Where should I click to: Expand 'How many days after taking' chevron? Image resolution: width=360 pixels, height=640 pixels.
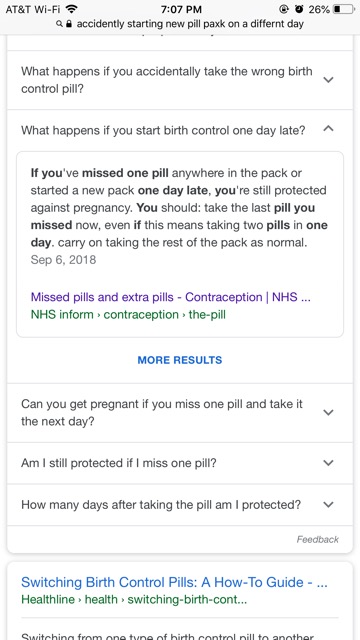[328, 504]
